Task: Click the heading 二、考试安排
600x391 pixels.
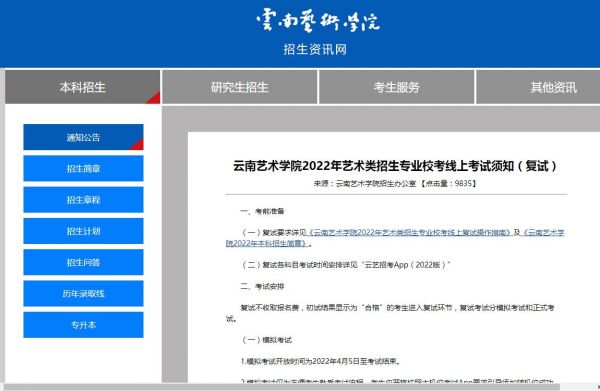Action: (x=262, y=286)
